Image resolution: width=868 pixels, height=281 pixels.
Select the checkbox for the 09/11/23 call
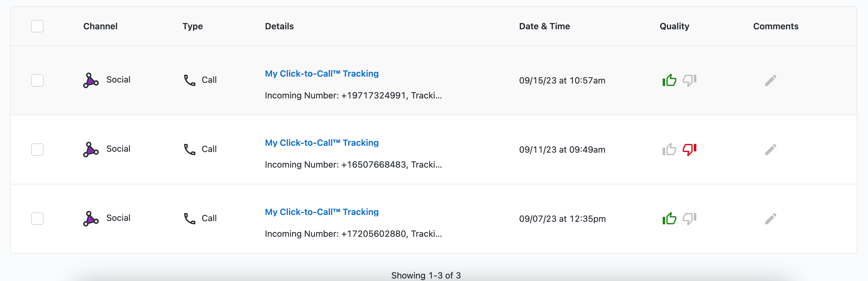[37, 149]
